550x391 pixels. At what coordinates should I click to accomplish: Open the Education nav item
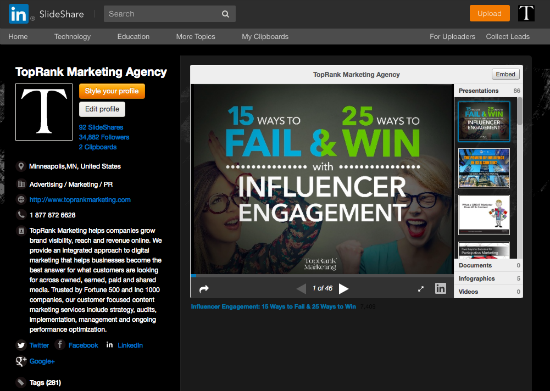(133, 36)
